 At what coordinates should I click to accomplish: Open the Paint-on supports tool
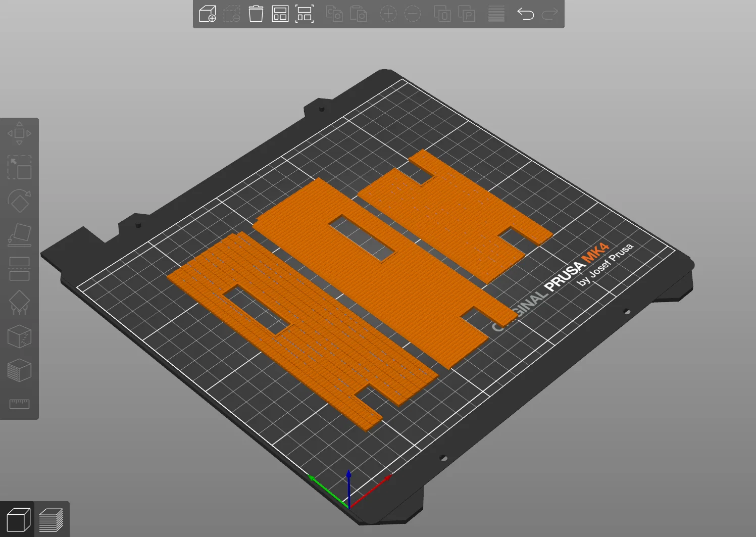[x=19, y=303]
